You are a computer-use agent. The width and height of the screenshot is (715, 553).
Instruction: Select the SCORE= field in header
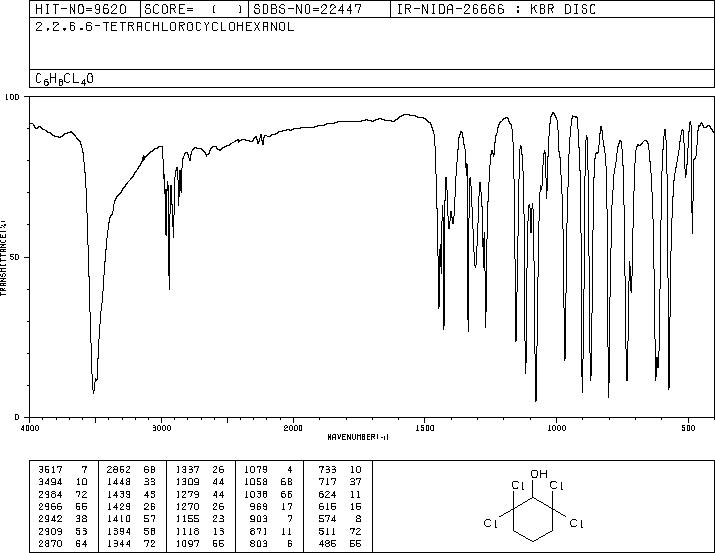click(x=194, y=9)
